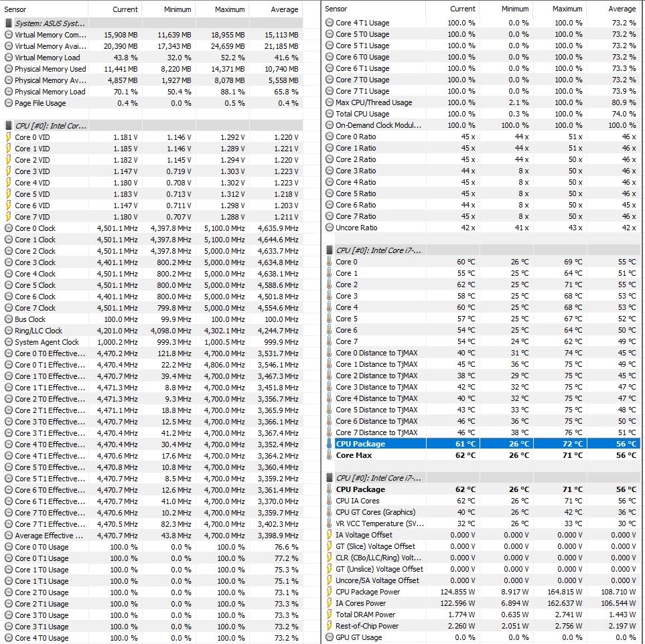Click the 1.312 V maximum VID value
This screenshot has height=644, width=645.
[x=232, y=194]
